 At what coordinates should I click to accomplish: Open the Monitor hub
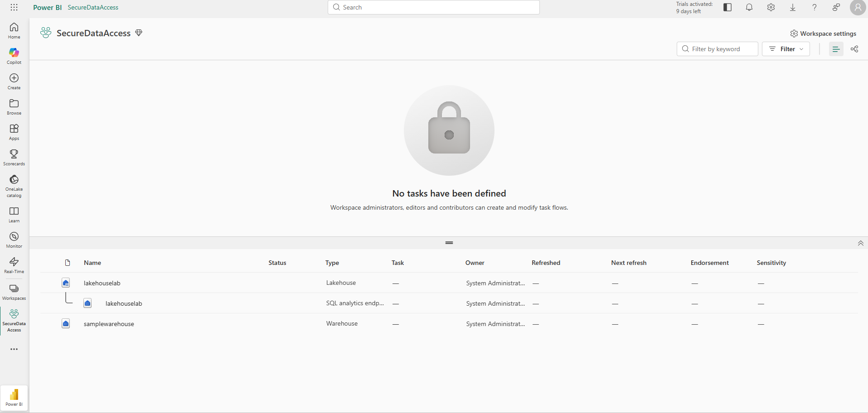14,240
